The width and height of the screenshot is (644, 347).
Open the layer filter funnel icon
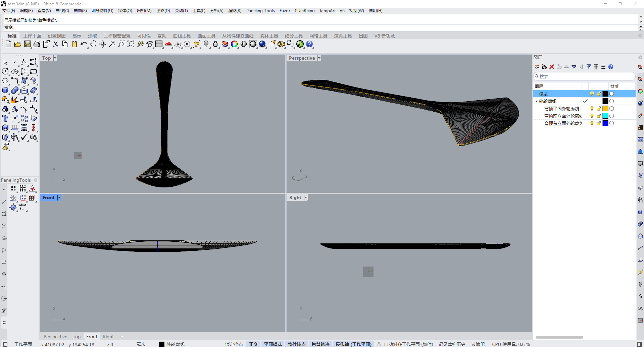tap(589, 67)
